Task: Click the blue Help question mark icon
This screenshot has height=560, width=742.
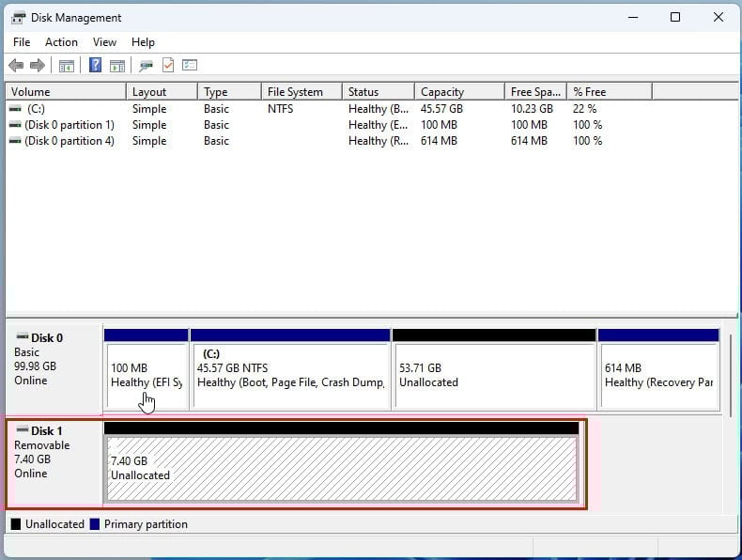Action: point(95,65)
